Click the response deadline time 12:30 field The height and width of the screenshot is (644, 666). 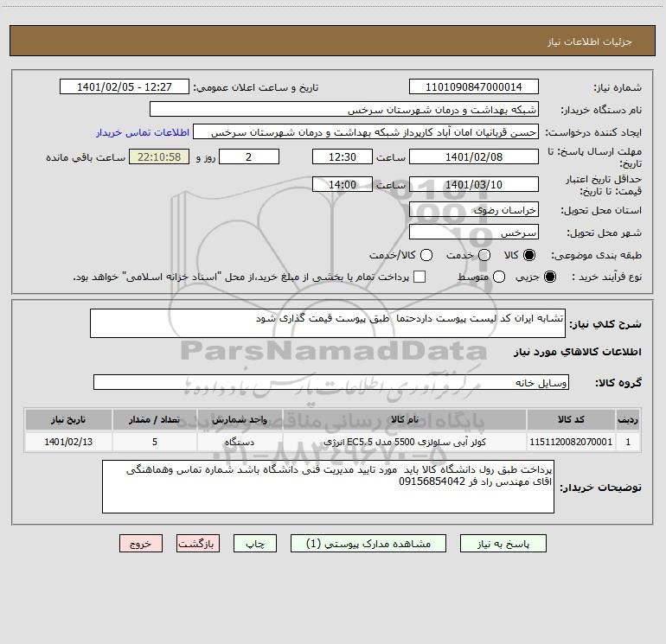343,156
